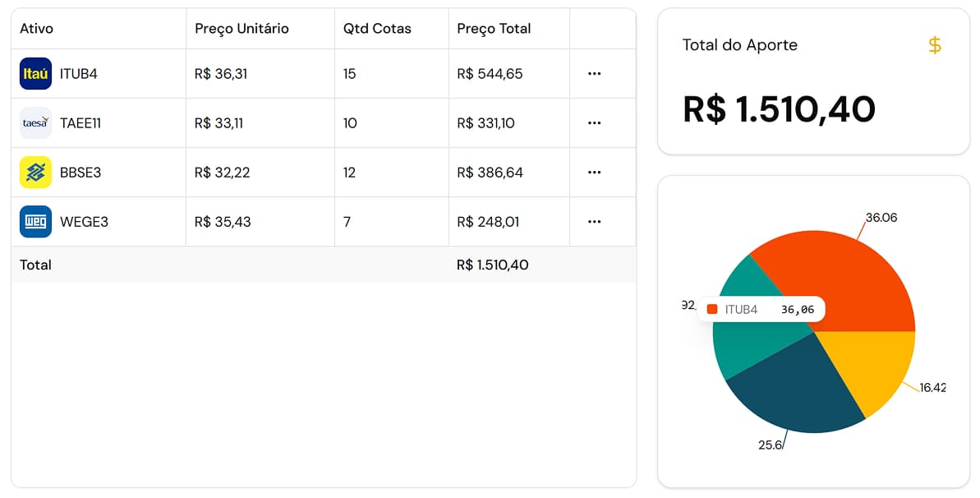Click the ITUB4 tooltip showing 36,06
980x498 pixels.
pyautogui.click(x=760, y=309)
